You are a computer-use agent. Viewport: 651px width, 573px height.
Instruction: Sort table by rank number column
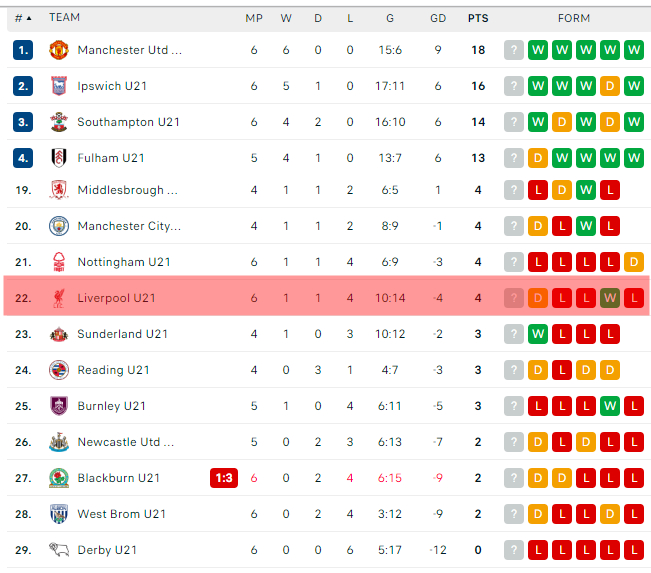pos(23,18)
